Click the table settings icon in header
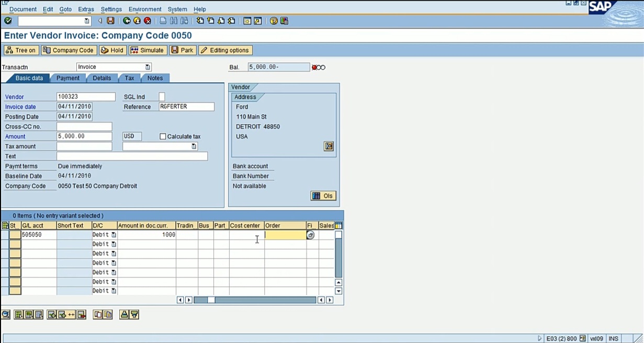Viewport: 644px width, 343px height. 338,226
